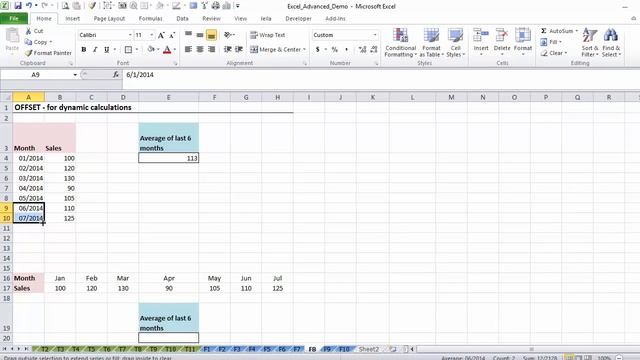Open Alignment dialog launcher
This screenshot has height=360, width=640.
(305, 64)
